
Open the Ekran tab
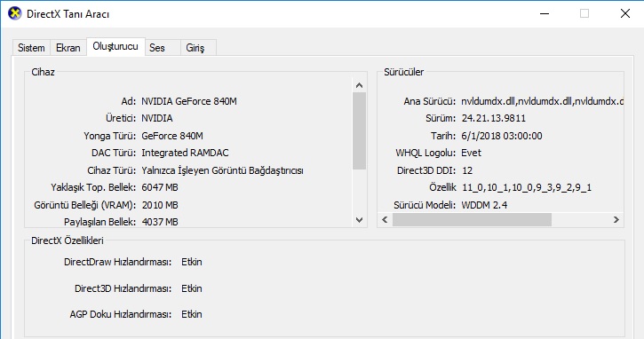click(68, 48)
